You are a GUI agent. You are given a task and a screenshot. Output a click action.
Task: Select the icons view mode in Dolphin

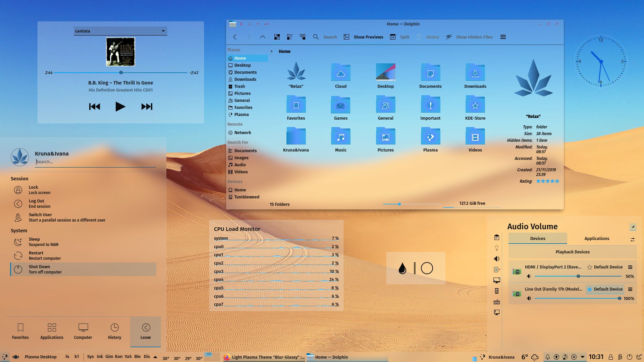[x=277, y=37]
